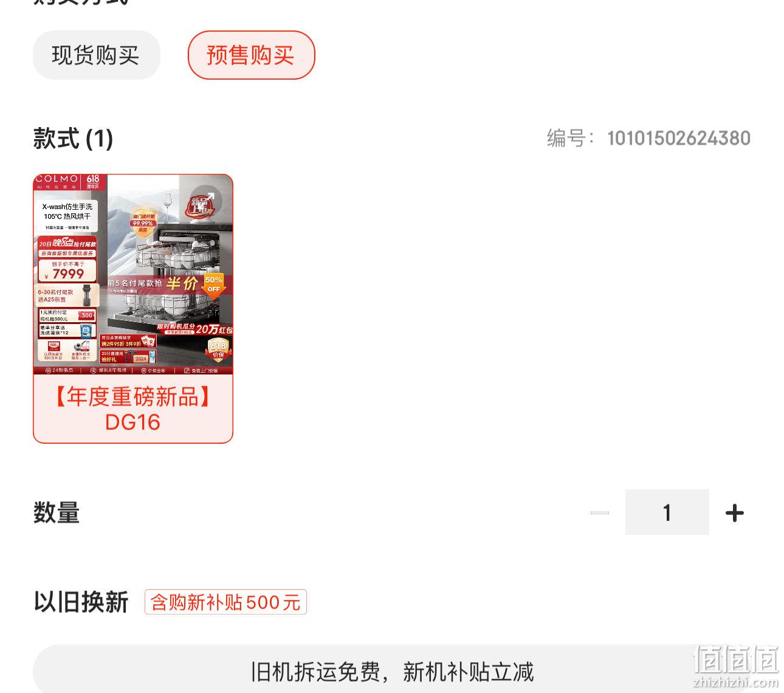This screenshot has width=784, height=693.
Task: Select the 现货购买 purchase option
Action: pyautogui.click(x=96, y=55)
